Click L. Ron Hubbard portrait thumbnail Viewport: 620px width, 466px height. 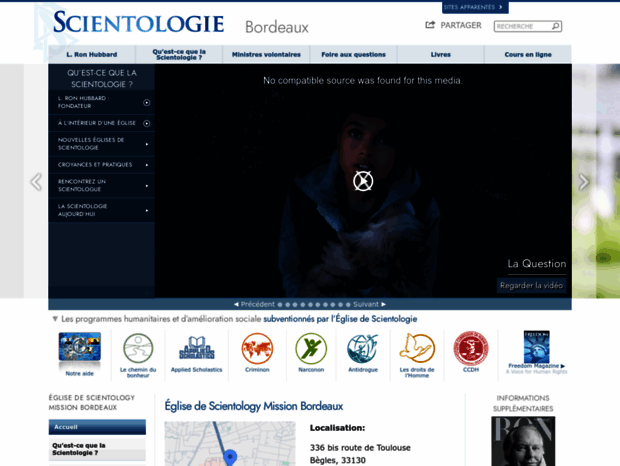[523, 441]
